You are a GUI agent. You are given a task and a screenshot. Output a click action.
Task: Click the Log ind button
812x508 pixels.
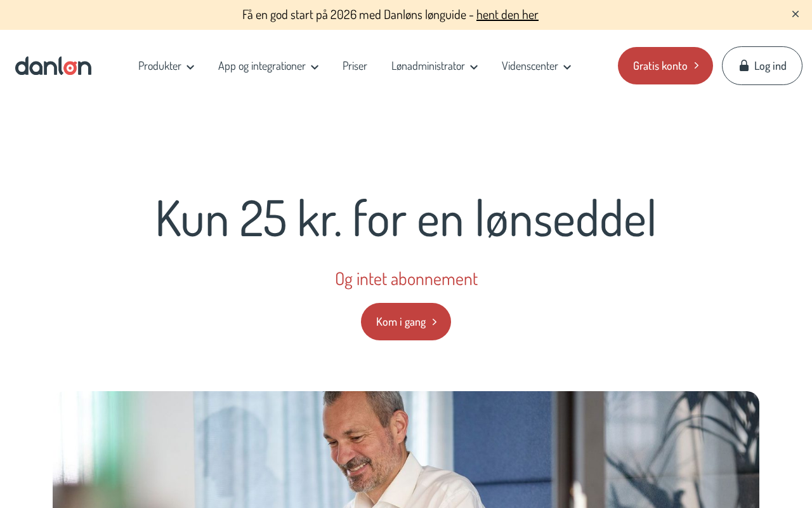[762, 65]
